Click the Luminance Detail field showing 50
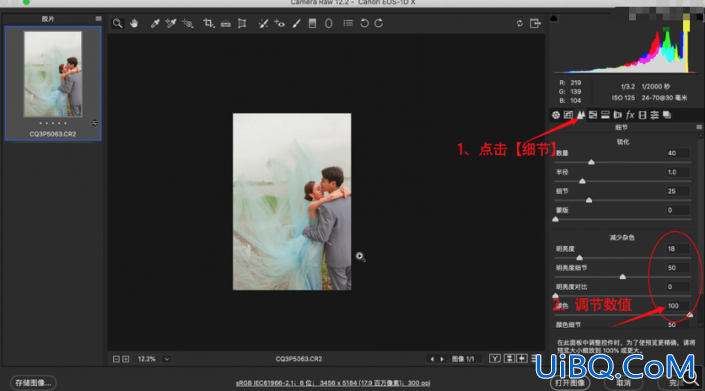The width and height of the screenshot is (705, 391). pyautogui.click(x=678, y=268)
